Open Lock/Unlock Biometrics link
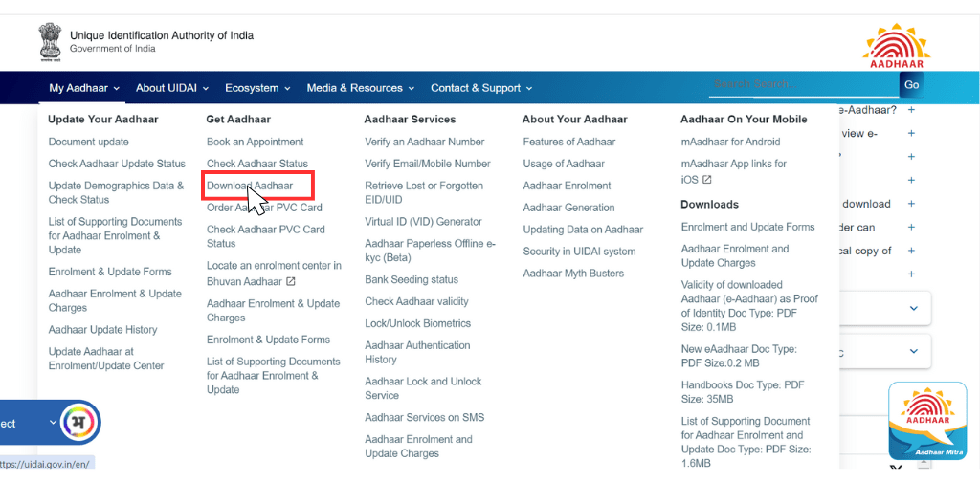Screen dimensions: 980x483 [417, 323]
